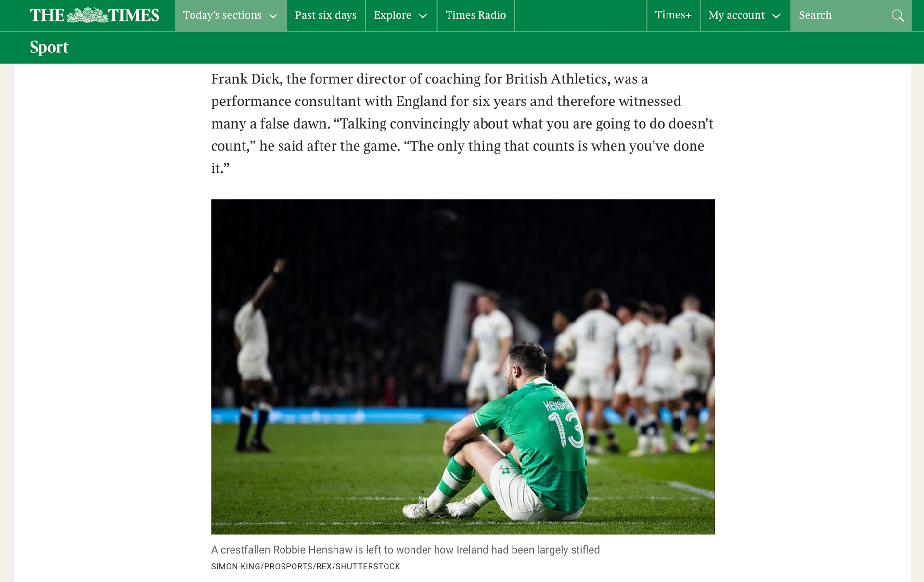Expand the My account chevron
Screen dimensions: 924x582
pyautogui.click(x=776, y=16)
